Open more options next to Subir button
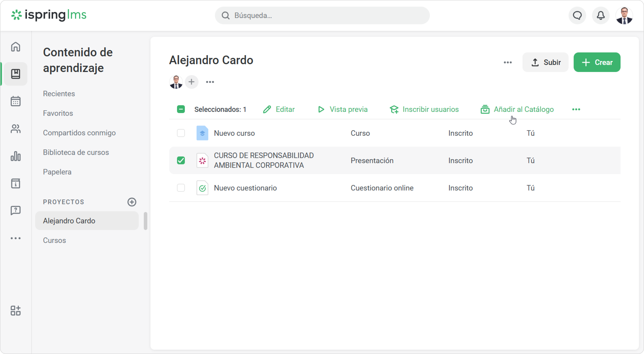The width and height of the screenshot is (644, 354). tap(508, 62)
